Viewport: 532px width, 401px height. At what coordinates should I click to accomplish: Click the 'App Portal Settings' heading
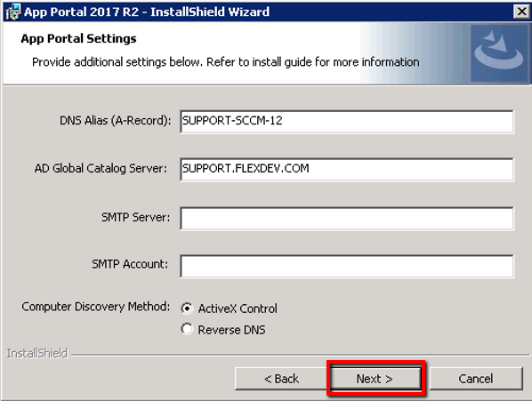click(x=78, y=38)
